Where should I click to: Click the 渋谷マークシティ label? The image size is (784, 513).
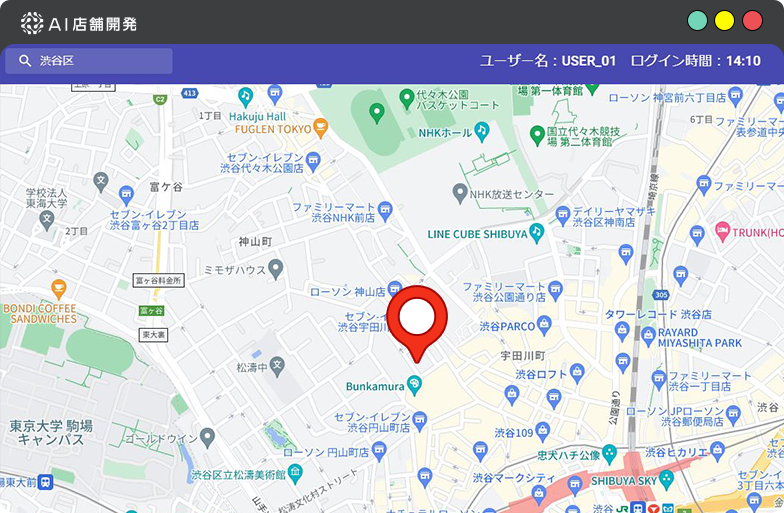pos(514,478)
